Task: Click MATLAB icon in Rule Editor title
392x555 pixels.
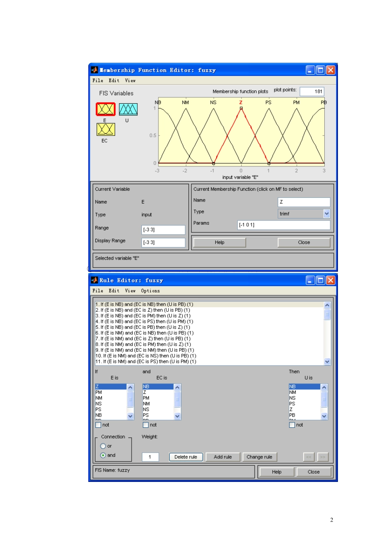Action: click(94, 280)
